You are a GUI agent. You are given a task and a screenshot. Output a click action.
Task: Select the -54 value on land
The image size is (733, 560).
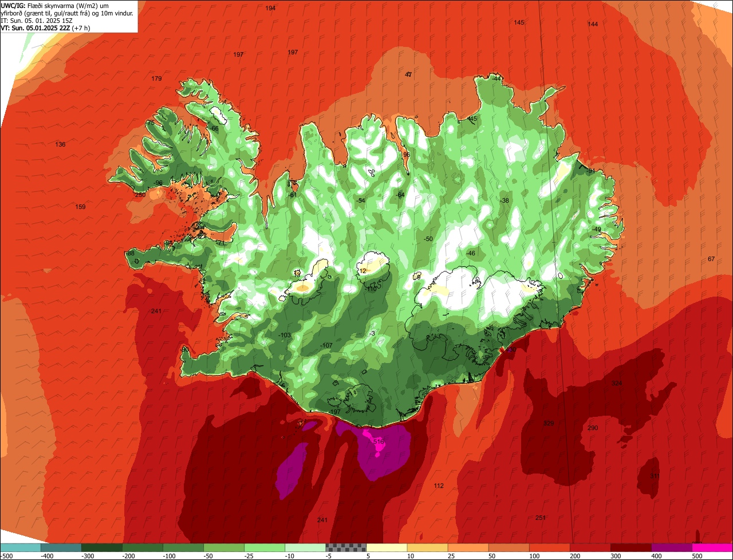360,200
